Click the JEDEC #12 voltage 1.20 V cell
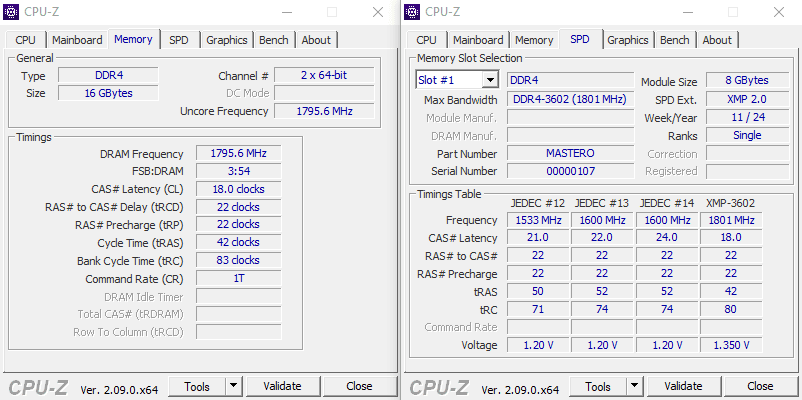The width and height of the screenshot is (802, 400). 538,345
